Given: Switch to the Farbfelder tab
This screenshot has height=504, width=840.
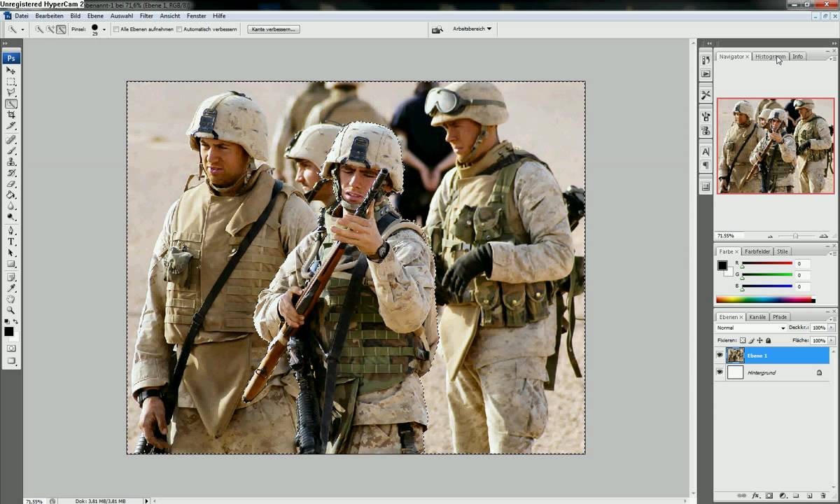Looking at the screenshot, I should click(757, 251).
